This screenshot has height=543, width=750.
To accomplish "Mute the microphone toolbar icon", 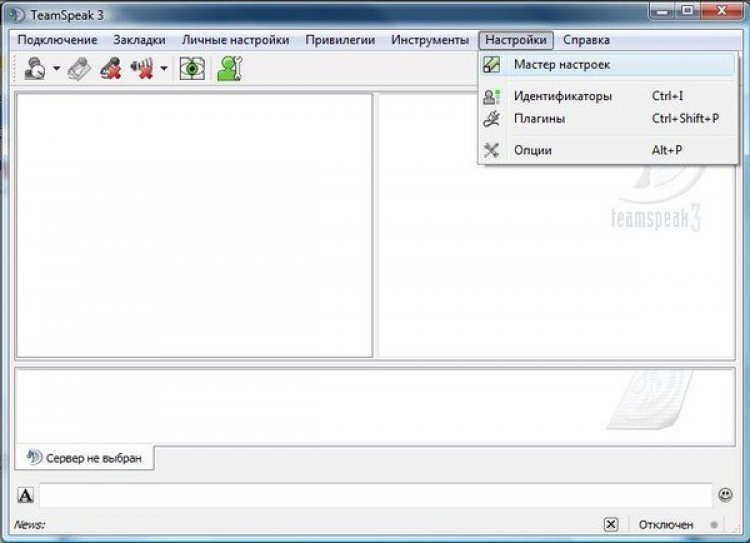I will pos(110,68).
